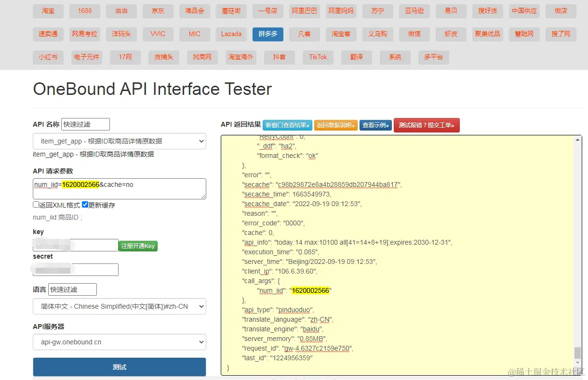Go to the 抖音 platform tab

(279, 57)
